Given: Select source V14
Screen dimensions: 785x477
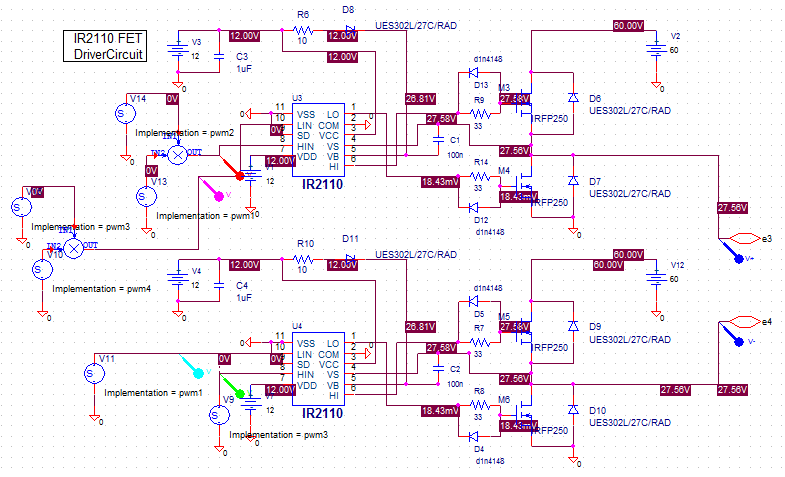Looking at the screenshot, I should (125, 114).
